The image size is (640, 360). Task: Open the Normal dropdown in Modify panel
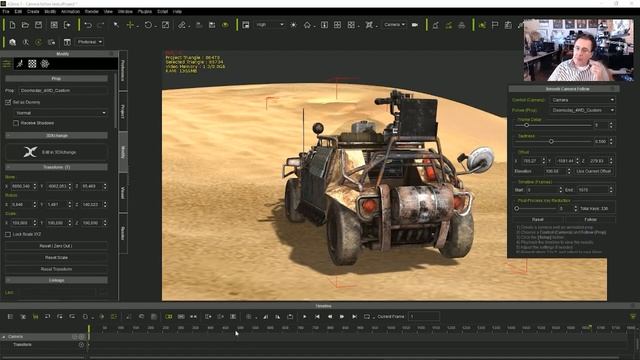pos(61,113)
